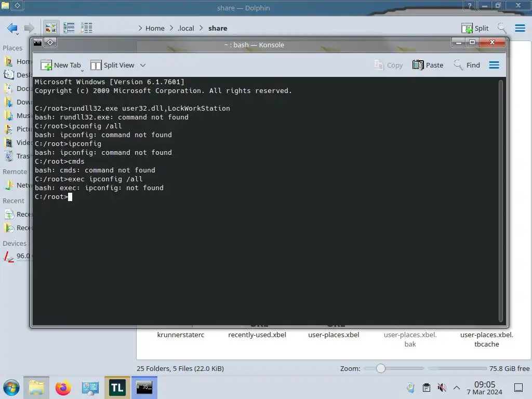Open Documents in Places sidebar
532x399 pixels.
(x=17, y=88)
